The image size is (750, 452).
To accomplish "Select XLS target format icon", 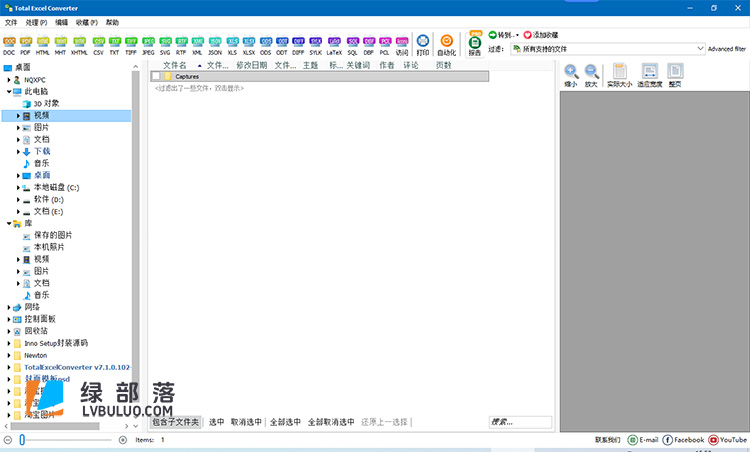I will (x=232, y=45).
